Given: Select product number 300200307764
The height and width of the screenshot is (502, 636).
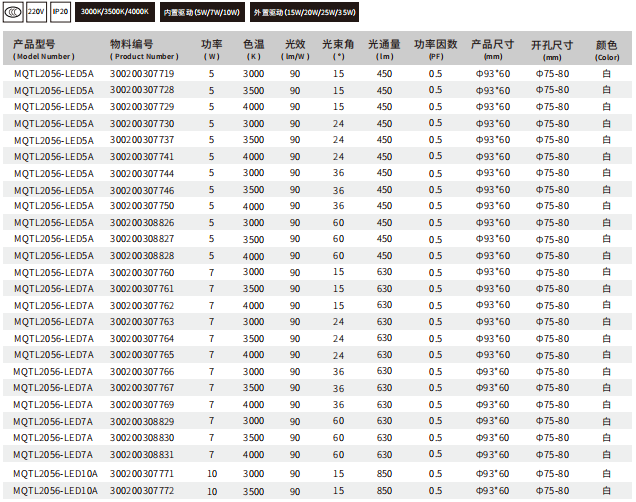Looking at the screenshot, I should pos(142,338).
